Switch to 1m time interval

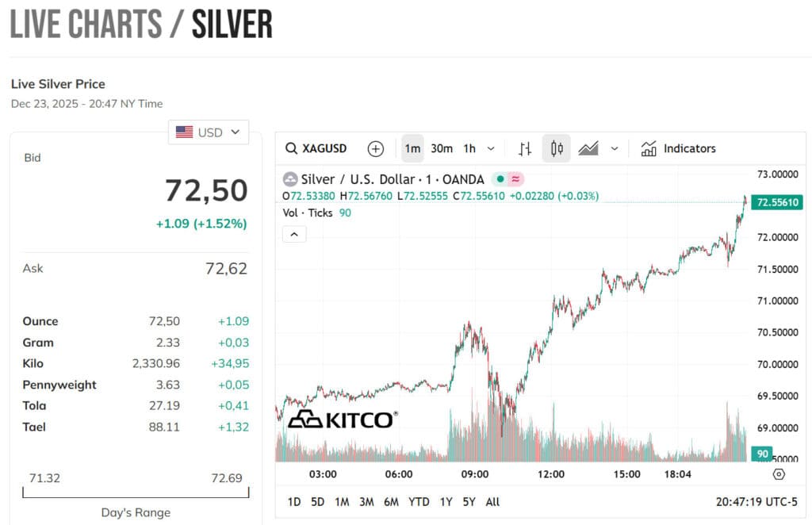click(x=412, y=148)
